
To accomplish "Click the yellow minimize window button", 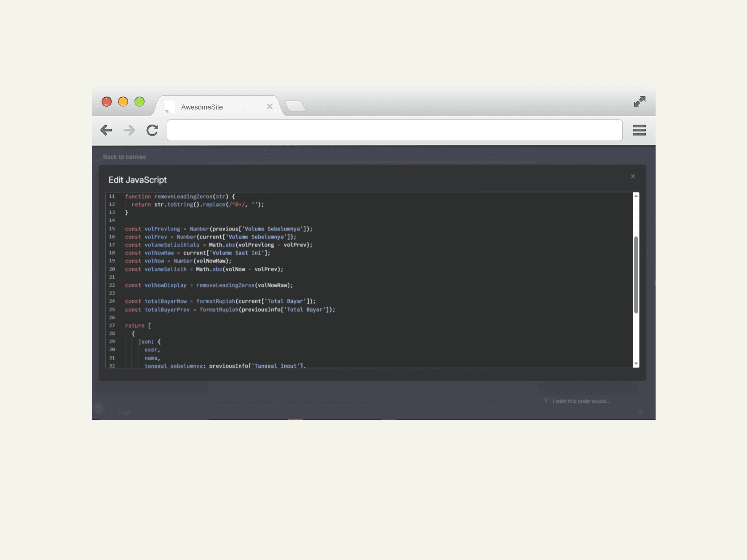I will tap(123, 102).
